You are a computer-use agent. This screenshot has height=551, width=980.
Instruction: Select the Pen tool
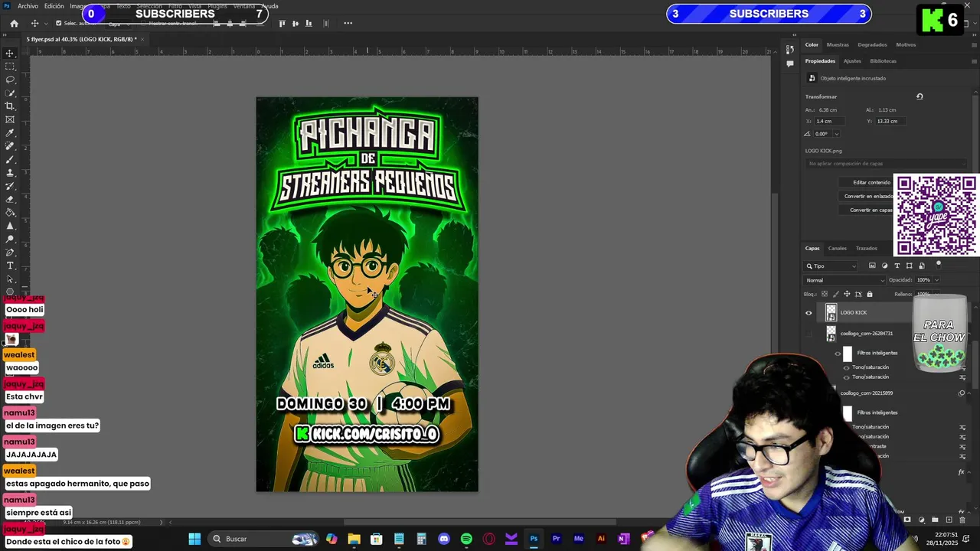tap(10, 253)
